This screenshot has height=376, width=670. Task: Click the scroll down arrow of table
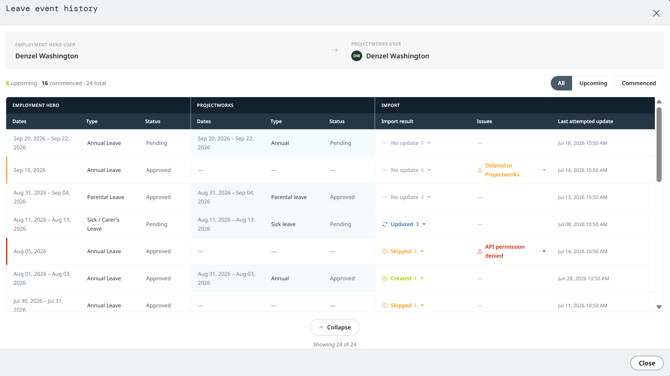coord(659,307)
